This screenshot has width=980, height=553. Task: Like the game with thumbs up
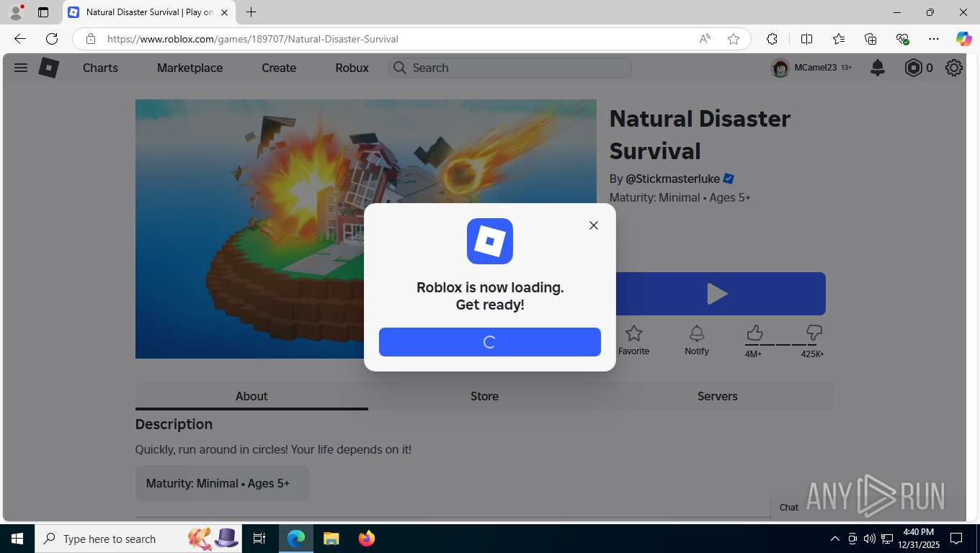(754, 333)
